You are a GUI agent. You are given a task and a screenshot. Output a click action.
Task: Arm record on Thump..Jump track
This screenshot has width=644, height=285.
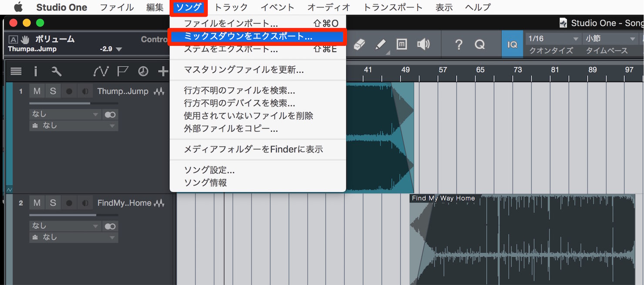69,92
